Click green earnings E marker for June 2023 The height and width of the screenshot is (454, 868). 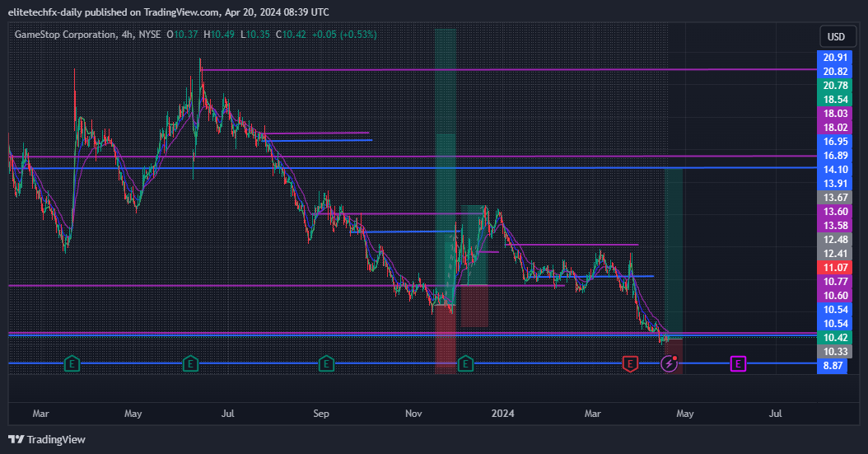(x=190, y=363)
